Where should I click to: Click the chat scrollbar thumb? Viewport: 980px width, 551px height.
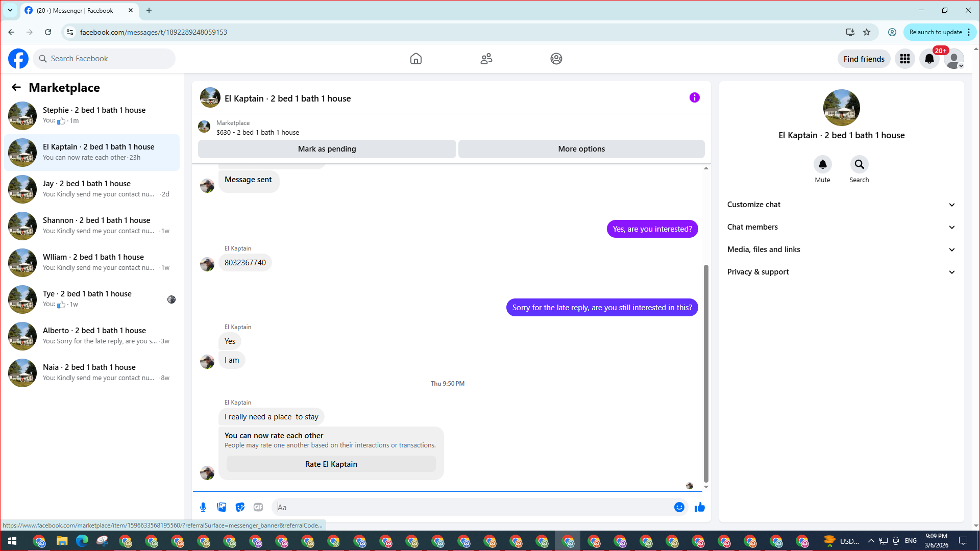(x=706, y=372)
